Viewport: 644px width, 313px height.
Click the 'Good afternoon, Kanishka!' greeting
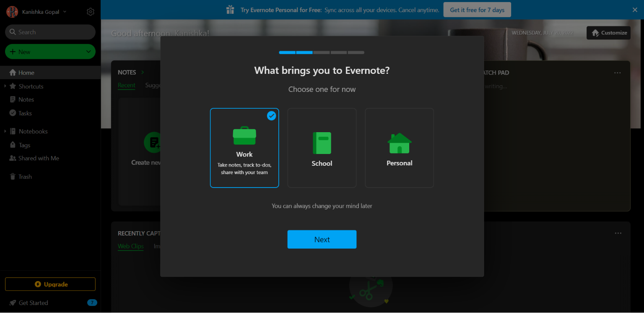[x=160, y=33]
